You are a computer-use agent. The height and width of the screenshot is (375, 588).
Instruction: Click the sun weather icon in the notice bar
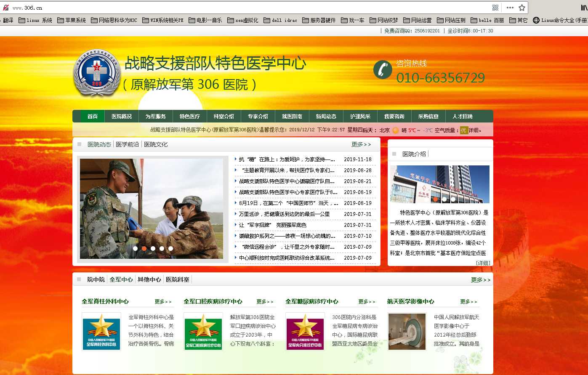point(395,130)
